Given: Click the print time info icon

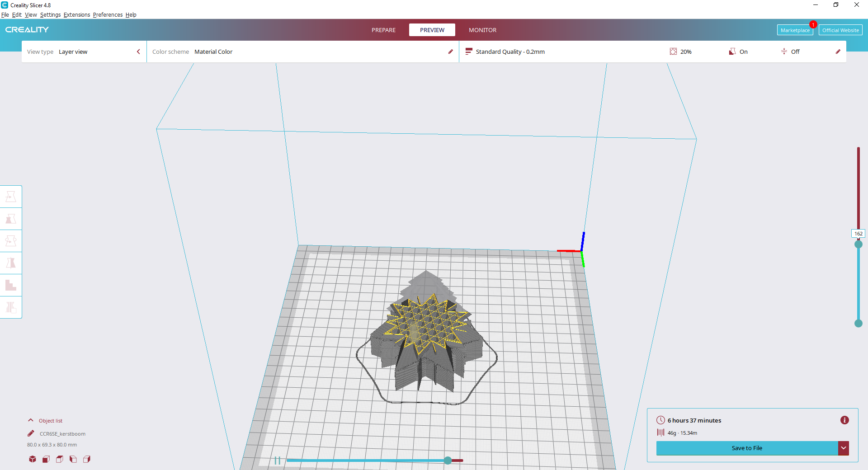Looking at the screenshot, I should click(x=844, y=420).
